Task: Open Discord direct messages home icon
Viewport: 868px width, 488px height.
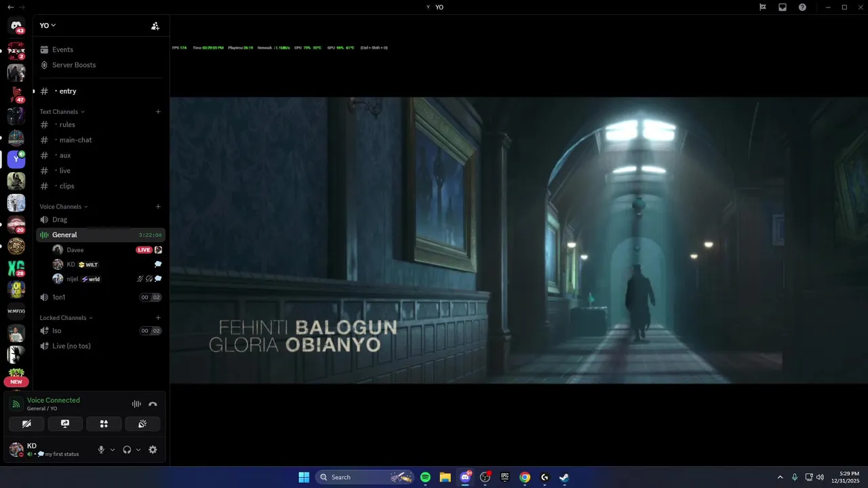Action: pos(16,26)
